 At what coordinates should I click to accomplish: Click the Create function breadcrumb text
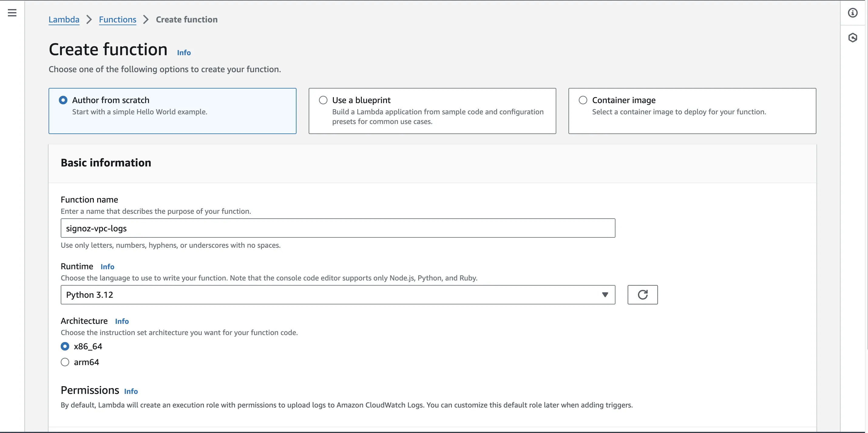[187, 19]
